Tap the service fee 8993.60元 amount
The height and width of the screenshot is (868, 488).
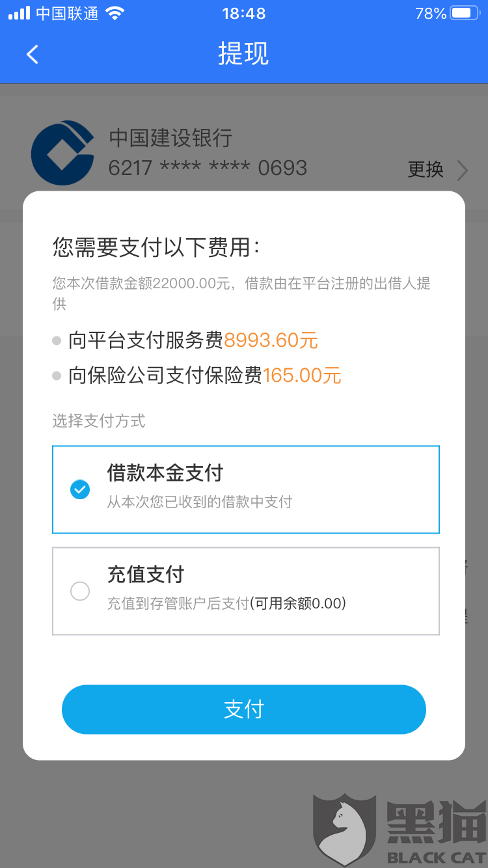[271, 340]
